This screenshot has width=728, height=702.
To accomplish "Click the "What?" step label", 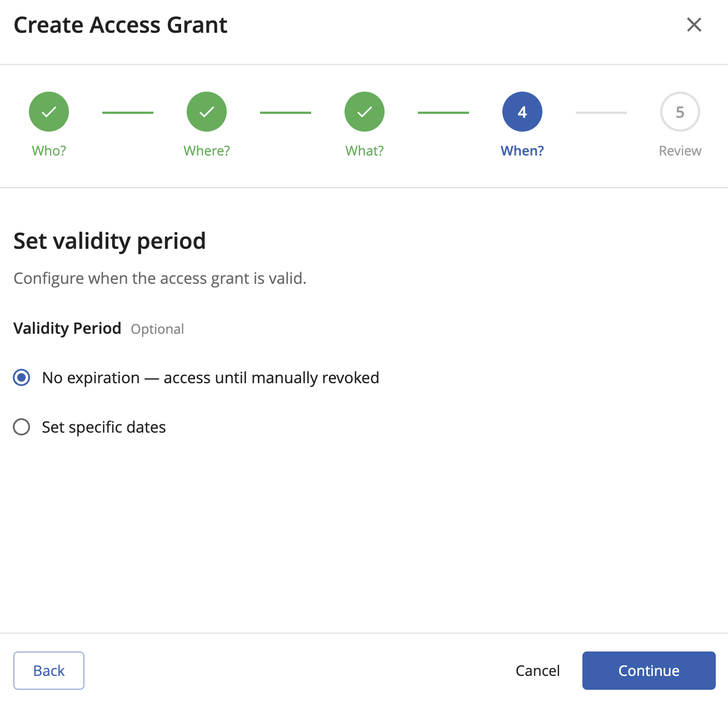I will (x=365, y=151).
